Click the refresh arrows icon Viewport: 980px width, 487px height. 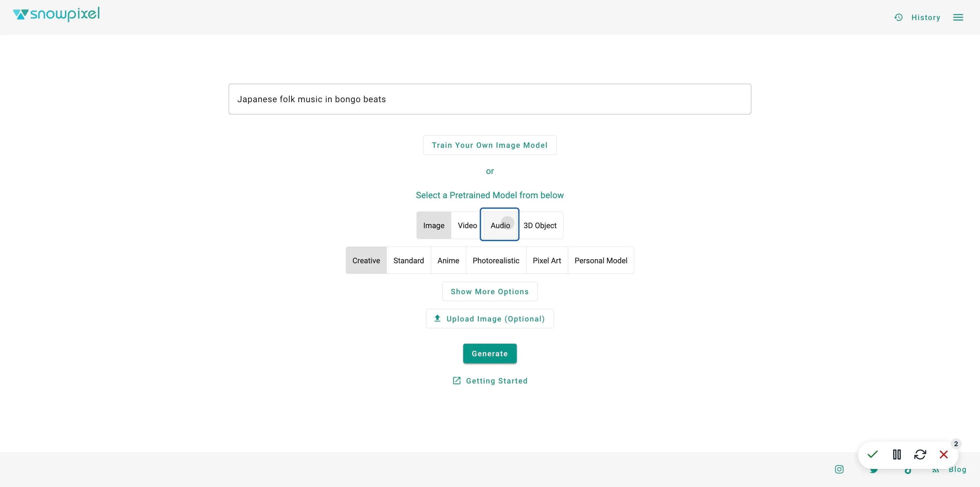tap(920, 454)
